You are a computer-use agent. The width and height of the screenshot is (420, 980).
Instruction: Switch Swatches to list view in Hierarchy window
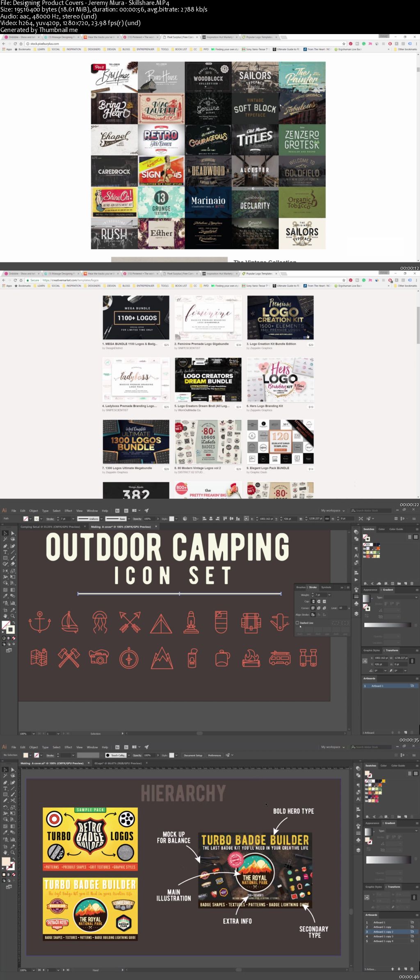coord(410,773)
